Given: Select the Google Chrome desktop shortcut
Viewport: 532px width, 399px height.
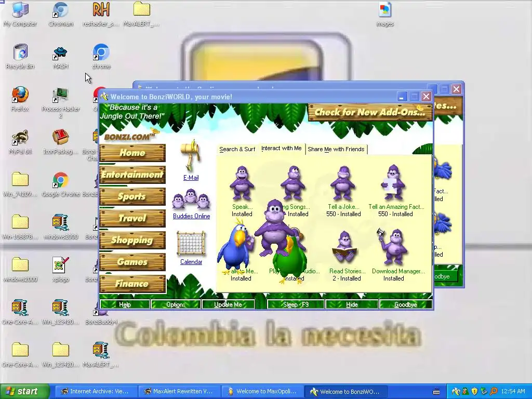Looking at the screenshot, I should tap(61, 185).
